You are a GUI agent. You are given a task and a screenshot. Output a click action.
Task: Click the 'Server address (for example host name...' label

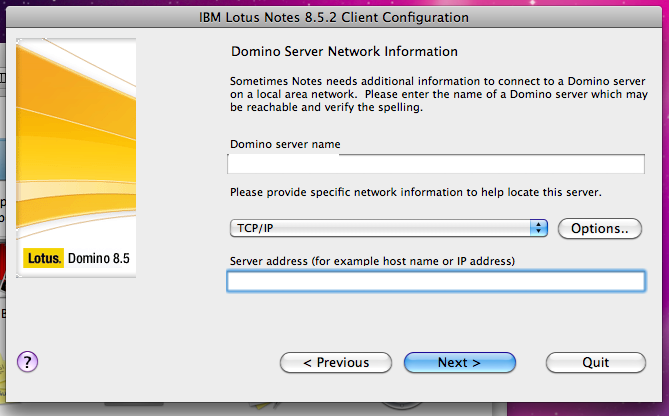(x=372, y=261)
